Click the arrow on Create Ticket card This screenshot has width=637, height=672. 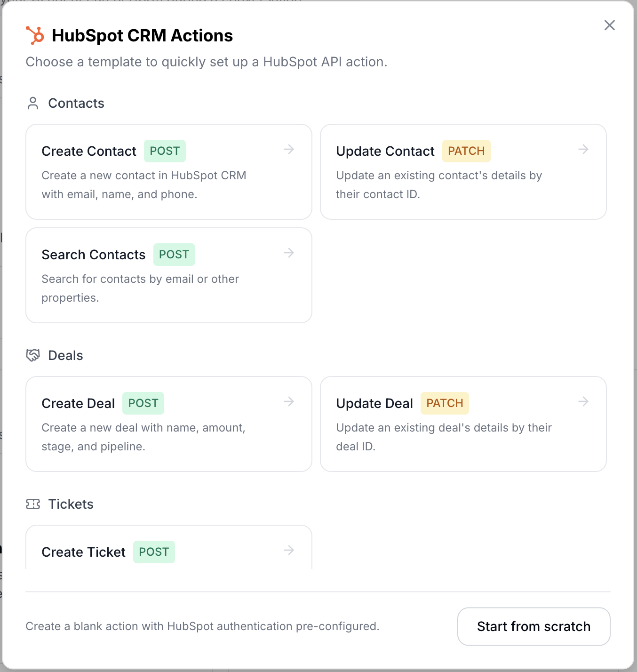(289, 550)
